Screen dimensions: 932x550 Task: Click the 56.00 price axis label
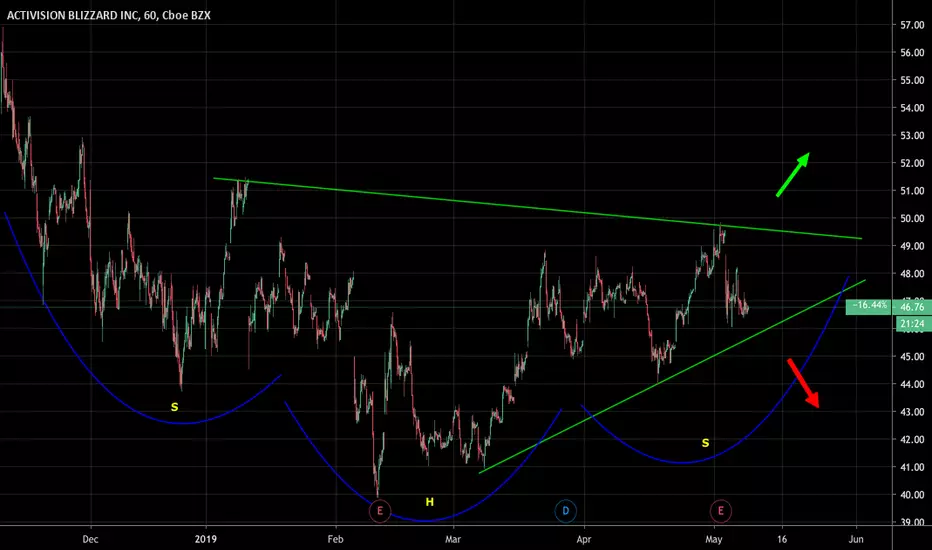pyautogui.click(x=912, y=52)
